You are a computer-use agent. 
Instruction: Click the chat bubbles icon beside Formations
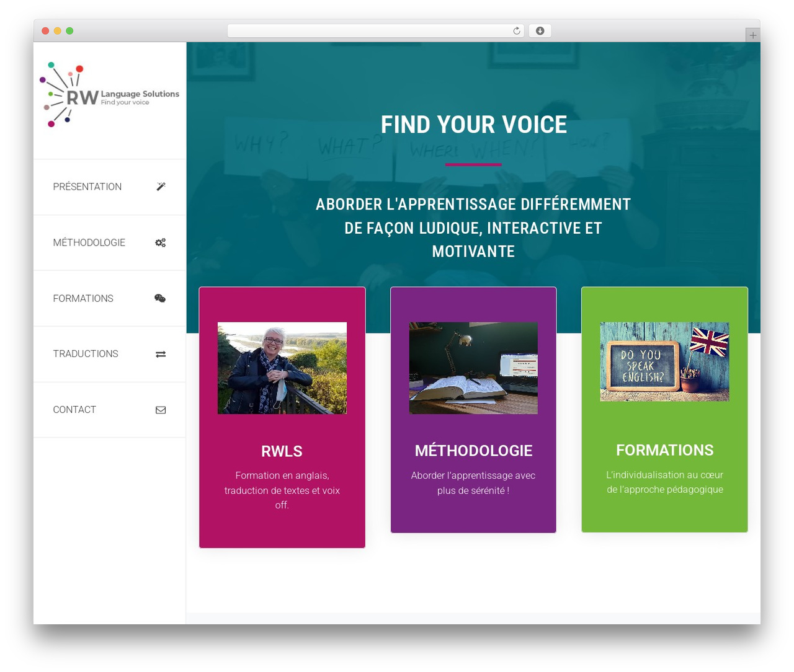160,298
